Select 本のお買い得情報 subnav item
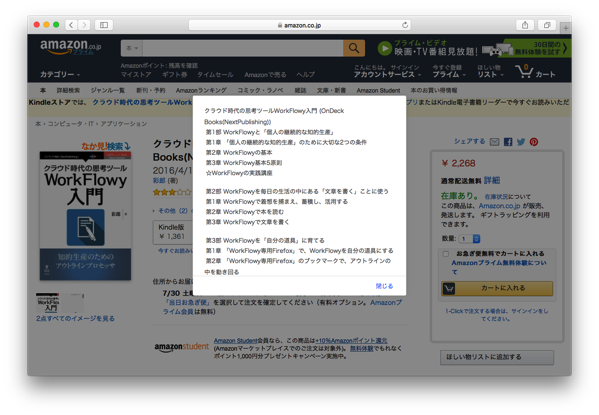This screenshot has width=599, height=415. point(434,90)
